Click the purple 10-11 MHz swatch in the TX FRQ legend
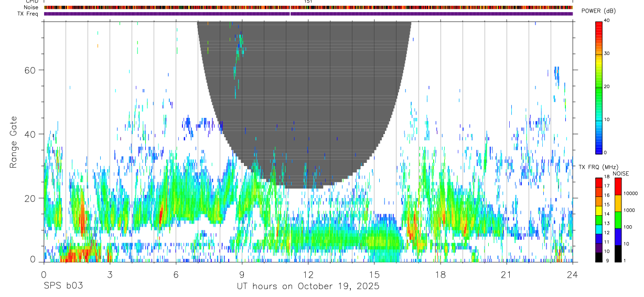This screenshot has width=644, height=297. tap(599, 248)
